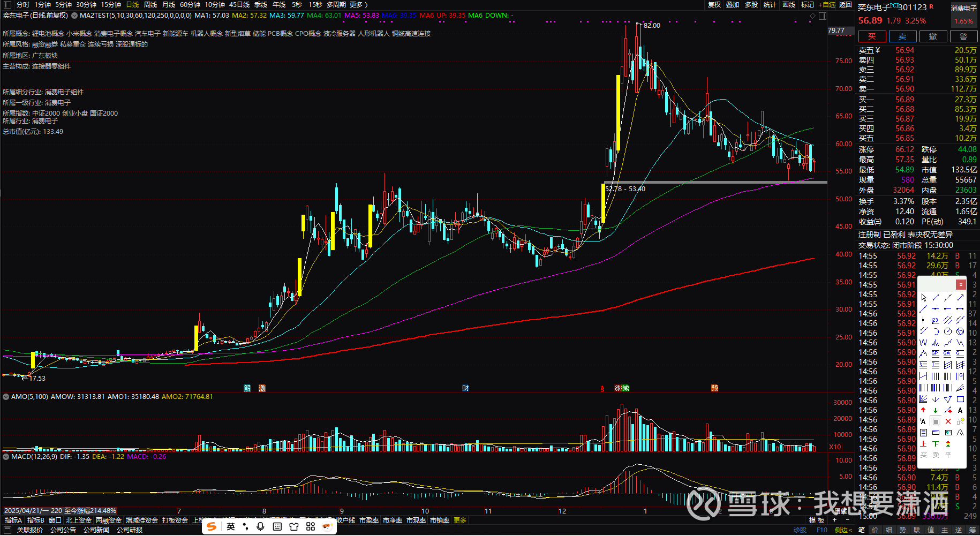Switch to the 分时 intraday tab
Screen dimensions: 980x536
coord(23,5)
